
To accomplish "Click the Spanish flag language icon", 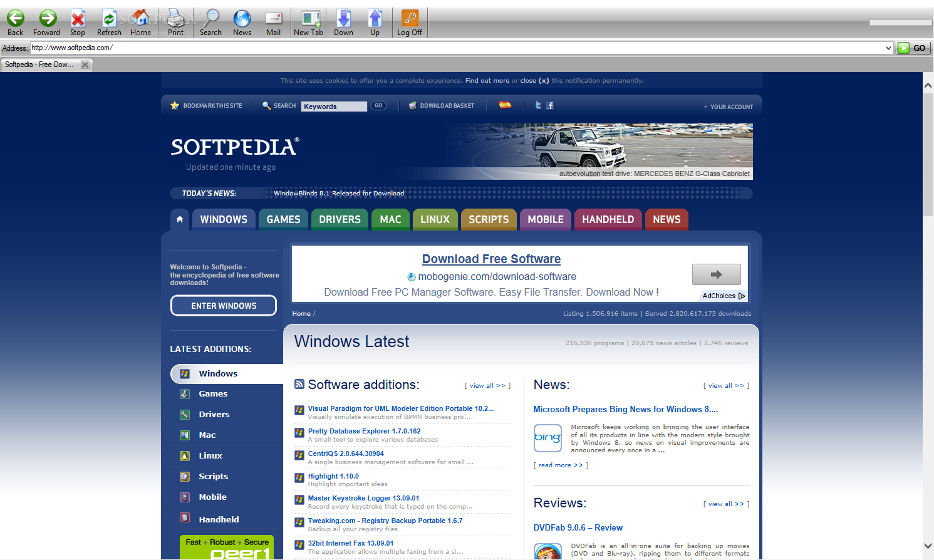I will point(505,105).
